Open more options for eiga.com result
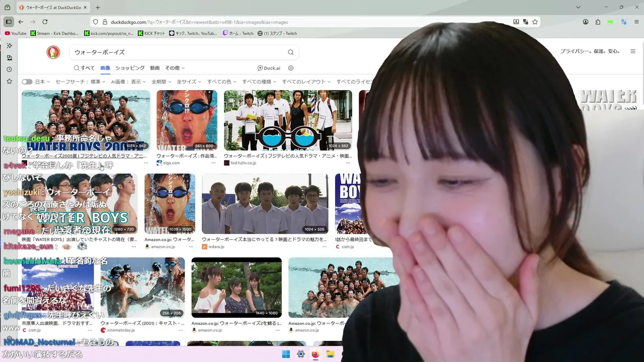Image resolution: width=644 pixels, height=362 pixels. coord(213,163)
